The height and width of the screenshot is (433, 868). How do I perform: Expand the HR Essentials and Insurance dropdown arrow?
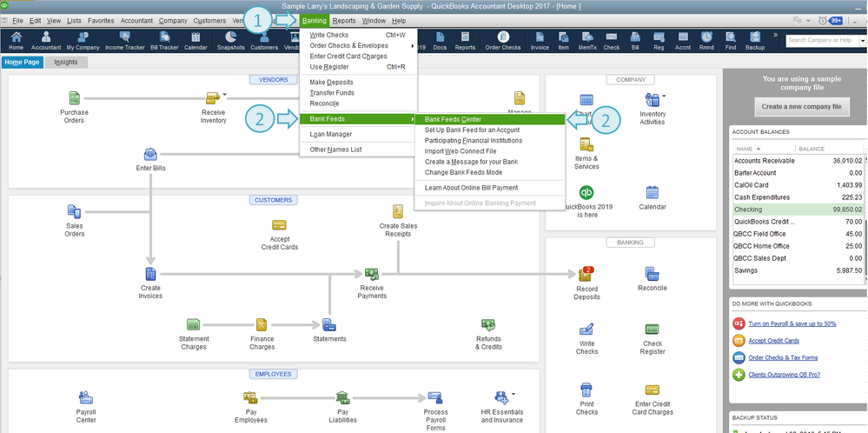(514, 394)
